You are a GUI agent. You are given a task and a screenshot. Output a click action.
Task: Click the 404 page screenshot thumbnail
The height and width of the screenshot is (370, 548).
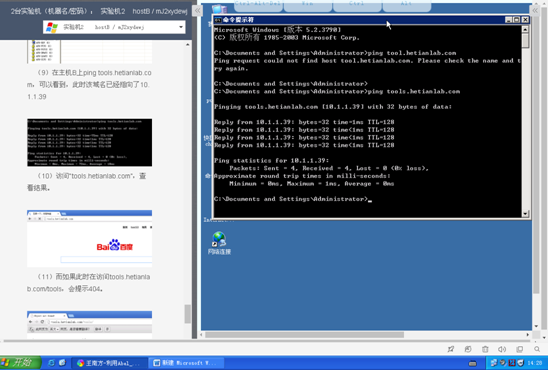coord(89,324)
